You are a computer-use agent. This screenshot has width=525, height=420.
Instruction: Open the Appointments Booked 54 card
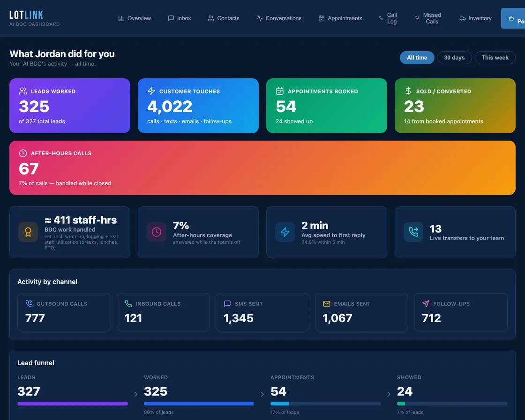tap(326, 105)
